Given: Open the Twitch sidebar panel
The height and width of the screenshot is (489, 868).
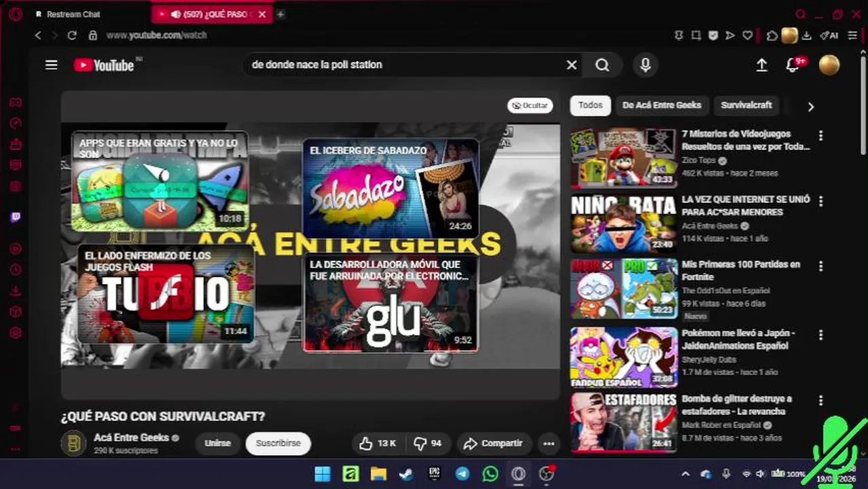Looking at the screenshot, I should coord(15,217).
